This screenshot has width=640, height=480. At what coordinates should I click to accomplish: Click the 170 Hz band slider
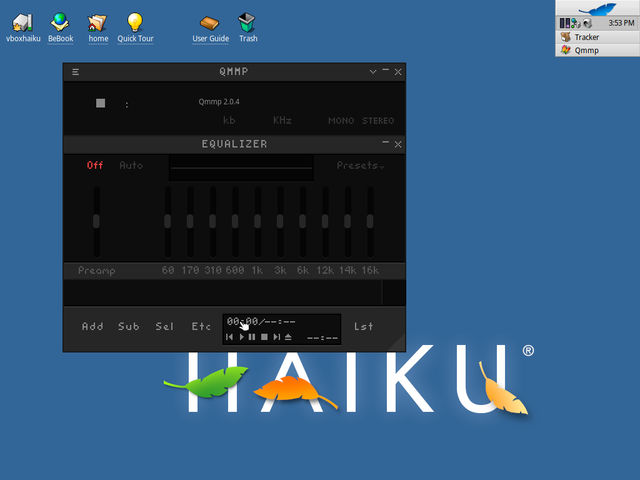click(x=190, y=222)
